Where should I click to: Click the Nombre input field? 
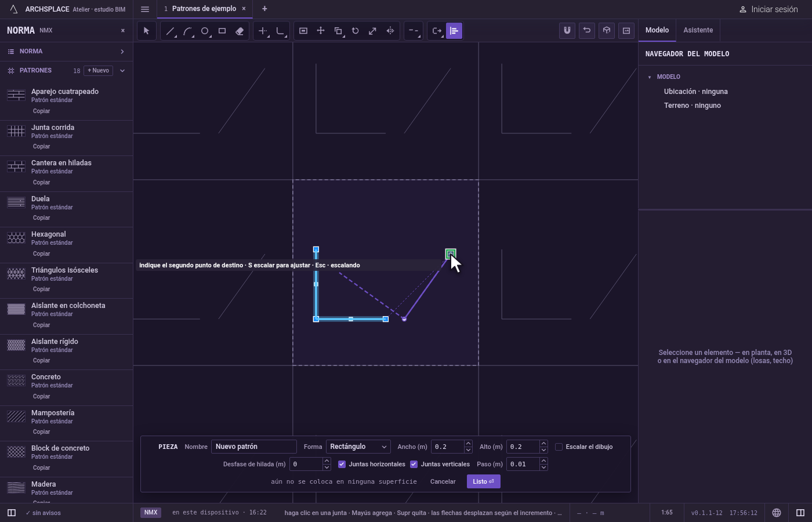[x=254, y=447]
